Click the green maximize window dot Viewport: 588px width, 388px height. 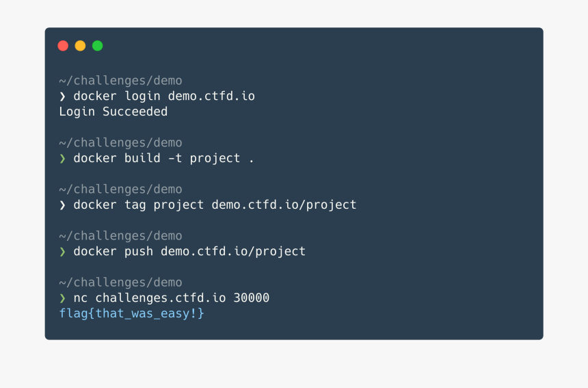[98, 46]
